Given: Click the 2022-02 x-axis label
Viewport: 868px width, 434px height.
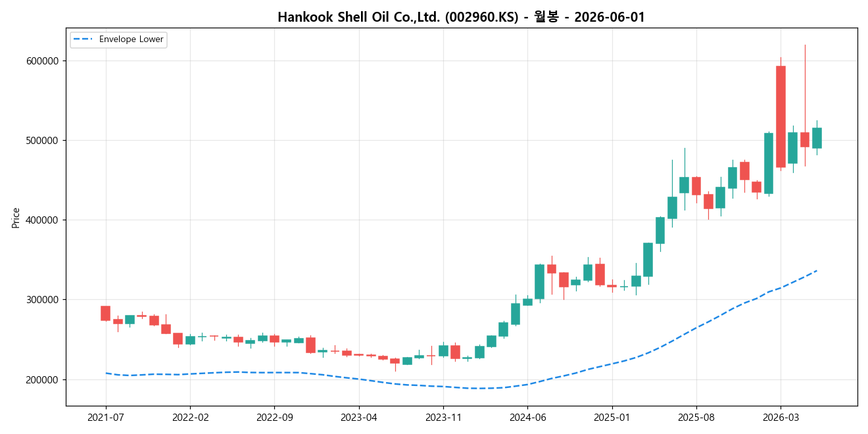Looking at the screenshot, I should tap(190, 417).
